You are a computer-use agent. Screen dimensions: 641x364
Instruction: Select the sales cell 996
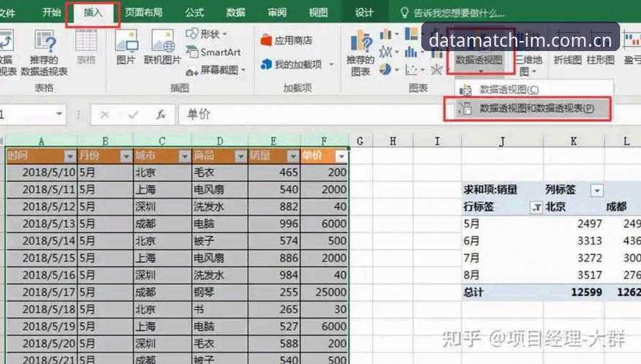click(x=274, y=224)
